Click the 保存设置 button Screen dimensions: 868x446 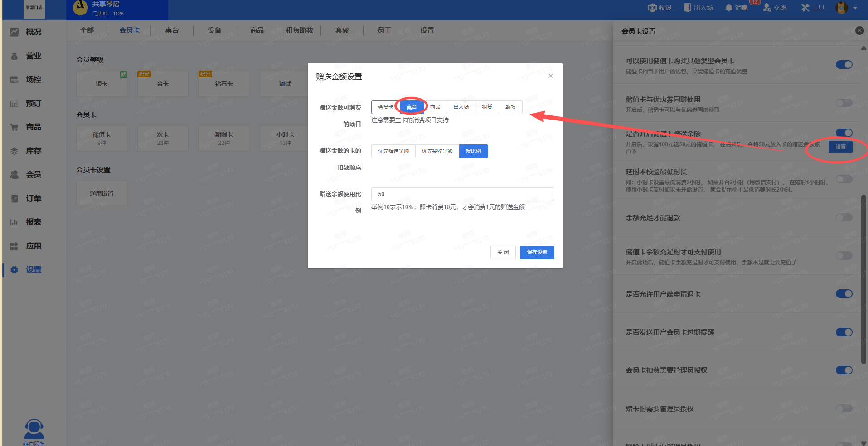(x=537, y=252)
